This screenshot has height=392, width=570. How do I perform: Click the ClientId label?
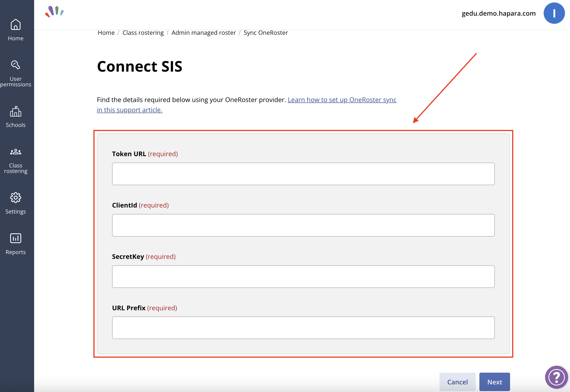125,205
